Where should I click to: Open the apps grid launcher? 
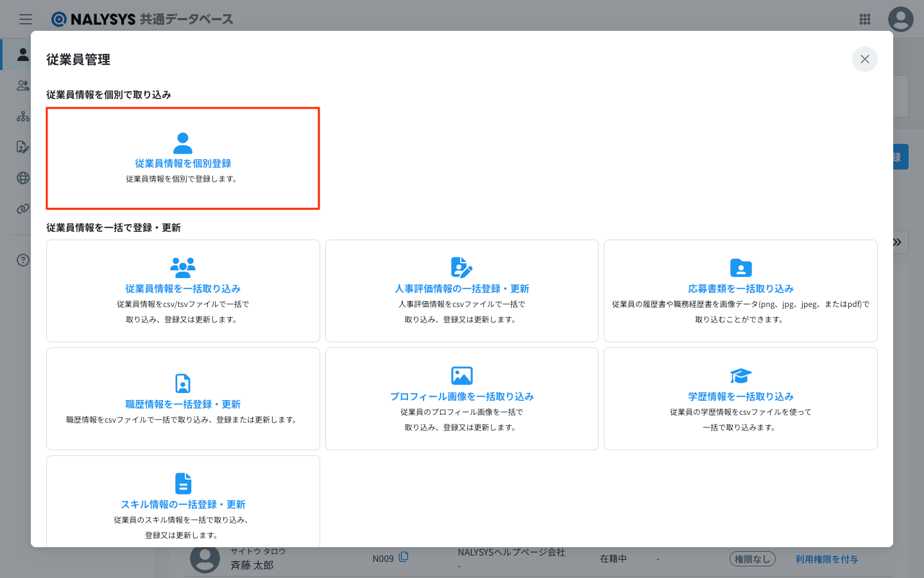(x=864, y=19)
